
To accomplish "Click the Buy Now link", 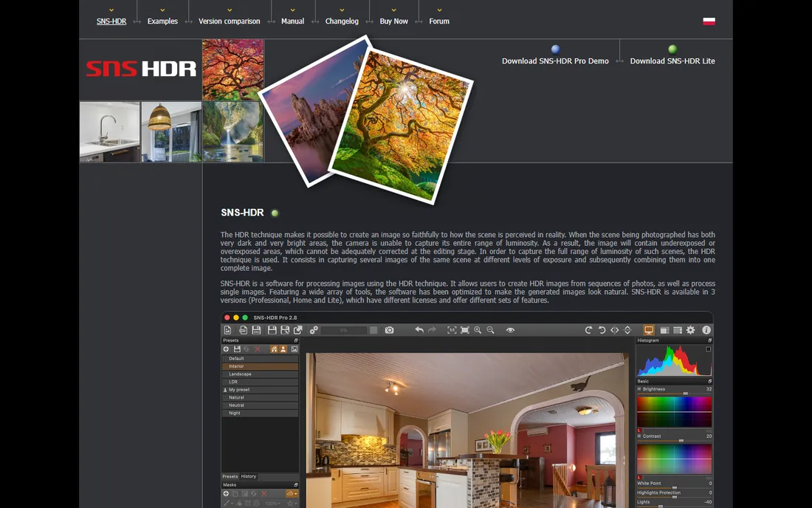I will click(x=393, y=21).
